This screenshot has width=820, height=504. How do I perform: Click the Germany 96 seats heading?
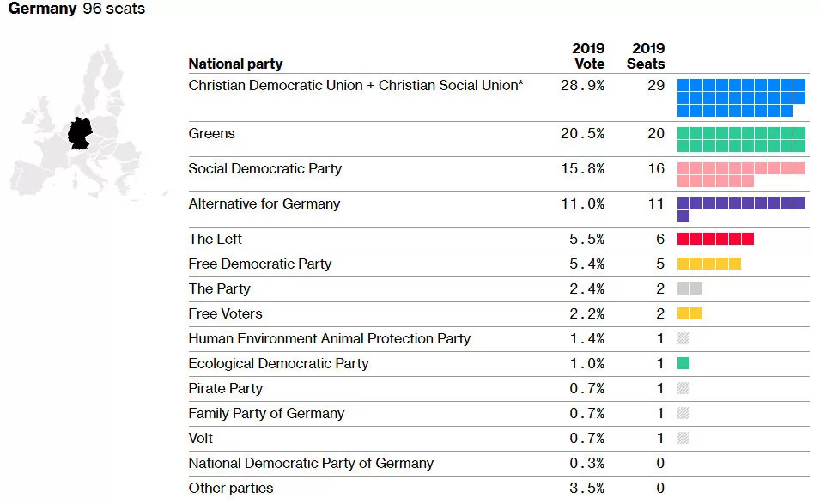tap(77, 9)
